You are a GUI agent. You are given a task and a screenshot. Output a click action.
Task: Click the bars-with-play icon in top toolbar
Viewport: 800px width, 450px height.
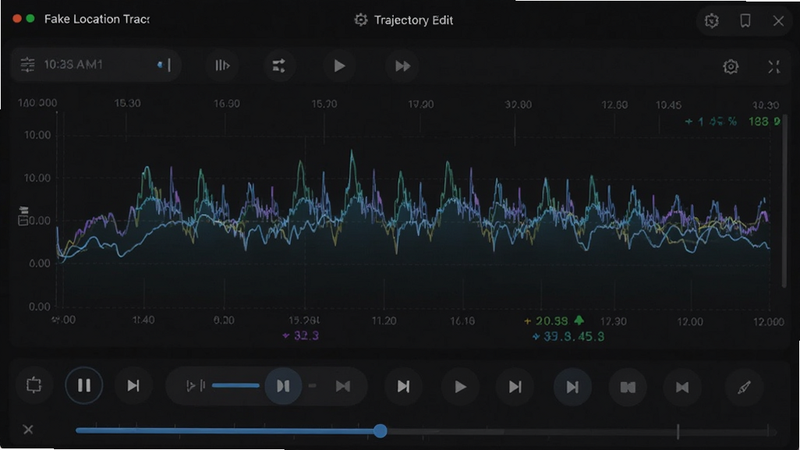pos(222,65)
